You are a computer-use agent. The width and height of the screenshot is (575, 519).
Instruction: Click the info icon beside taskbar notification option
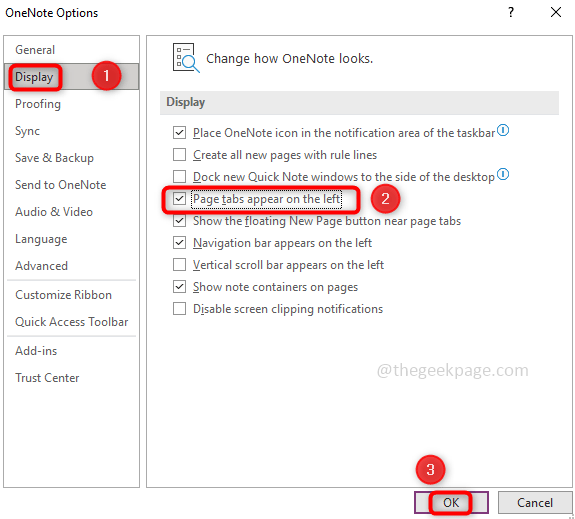(x=503, y=130)
